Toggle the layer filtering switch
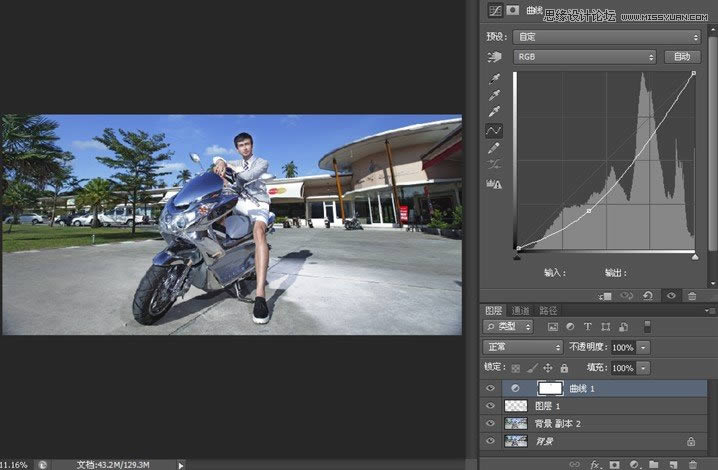The height and width of the screenshot is (470, 718). (647, 327)
